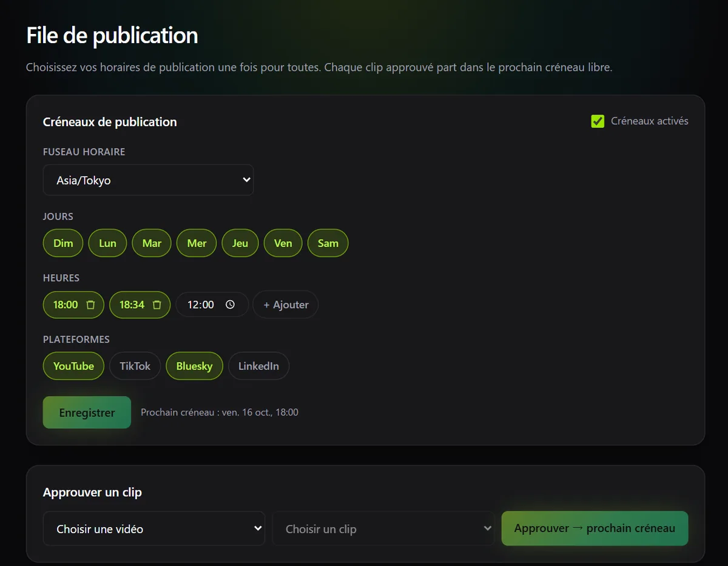Viewport: 728px width, 566px height.
Task: Click the Prochain créneau status text
Action: [x=220, y=413]
